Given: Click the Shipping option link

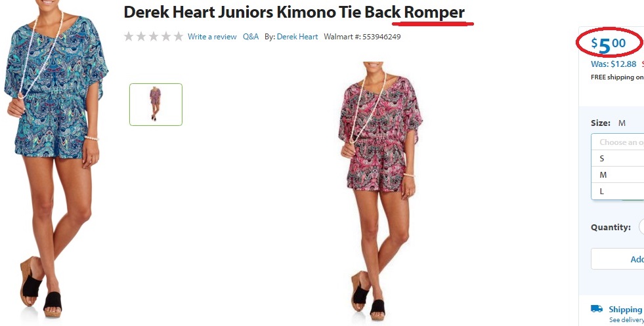Looking at the screenshot, I should pos(625,310).
